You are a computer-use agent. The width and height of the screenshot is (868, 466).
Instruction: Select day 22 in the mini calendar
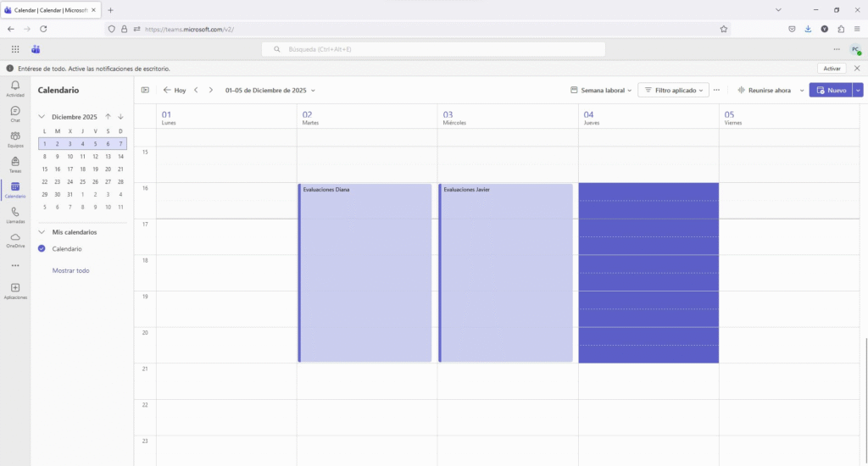click(x=45, y=181)
